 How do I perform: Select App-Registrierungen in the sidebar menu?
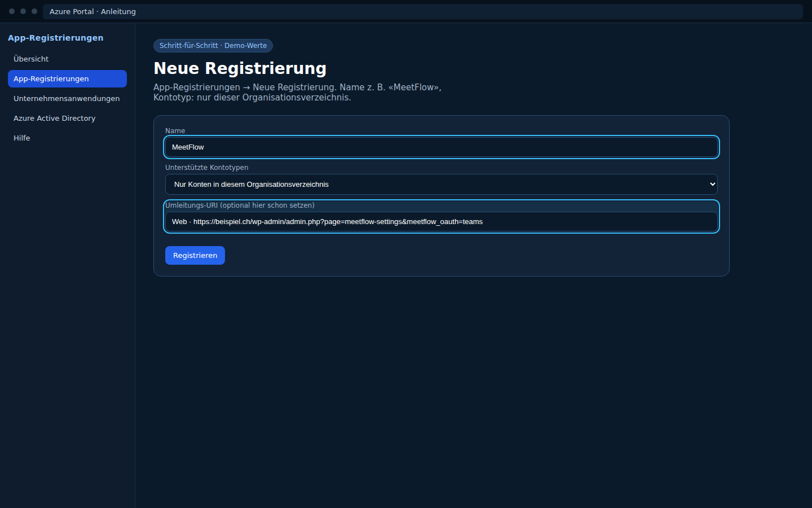point(67,78)
